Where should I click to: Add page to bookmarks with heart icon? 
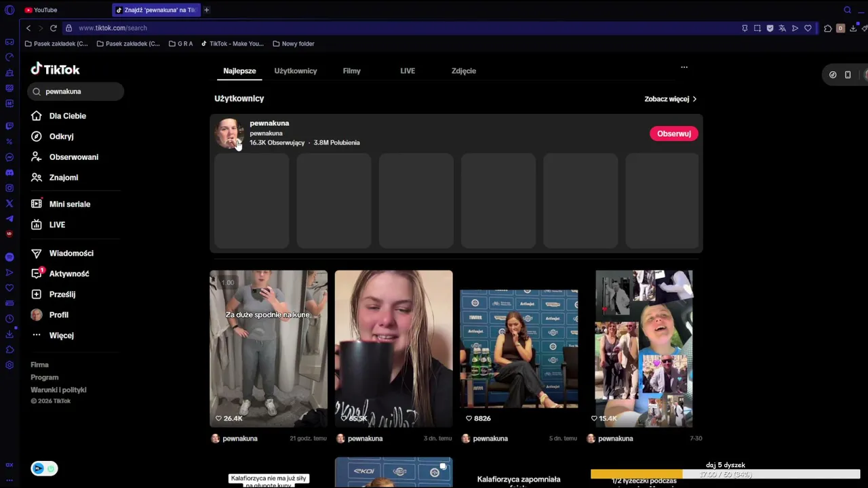click(808, 28)
